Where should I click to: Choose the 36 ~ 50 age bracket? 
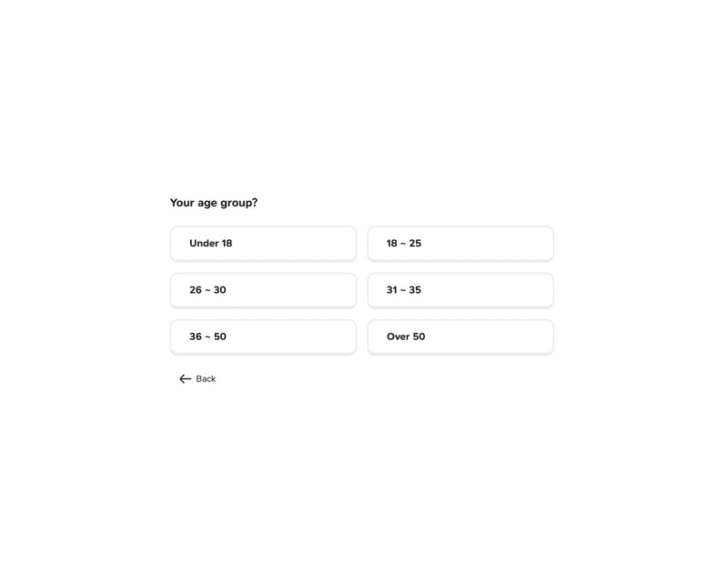pos(263,337)
